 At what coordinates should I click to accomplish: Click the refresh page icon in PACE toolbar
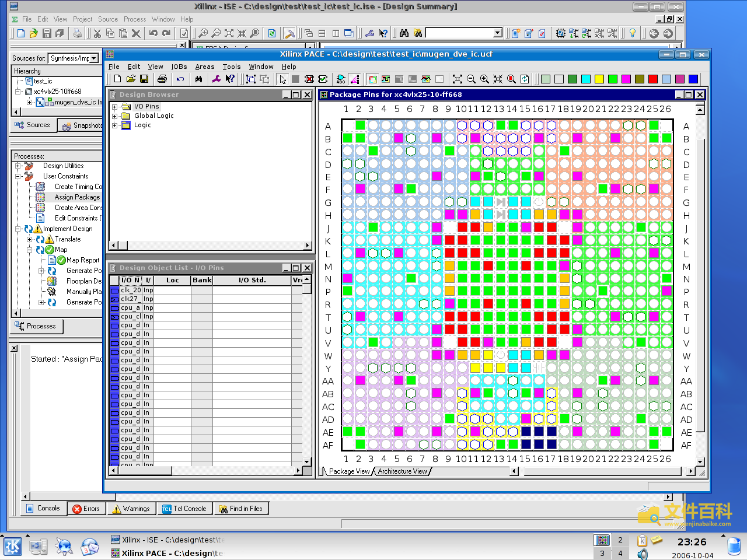click(x=525, y=79)
